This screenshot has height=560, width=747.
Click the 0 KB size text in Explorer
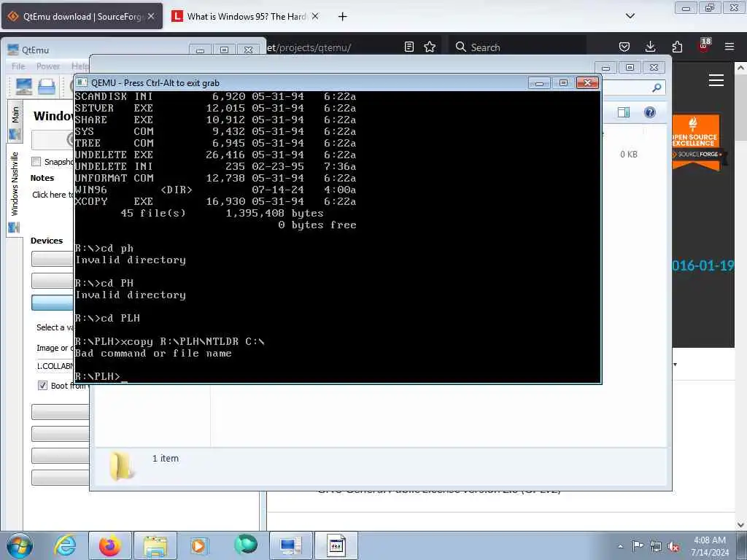click(x=628, y=155)
